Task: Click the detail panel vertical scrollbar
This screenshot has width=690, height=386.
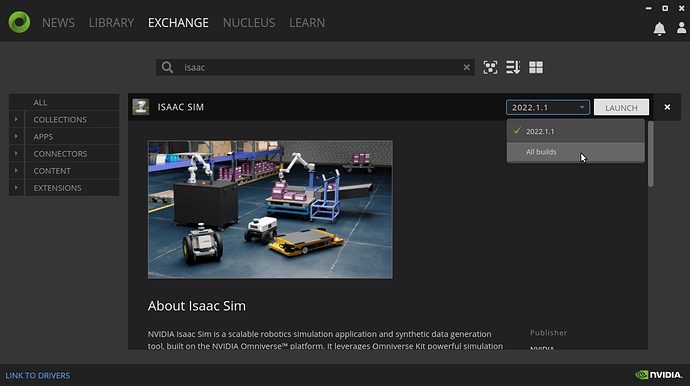Action: [651, 154]
